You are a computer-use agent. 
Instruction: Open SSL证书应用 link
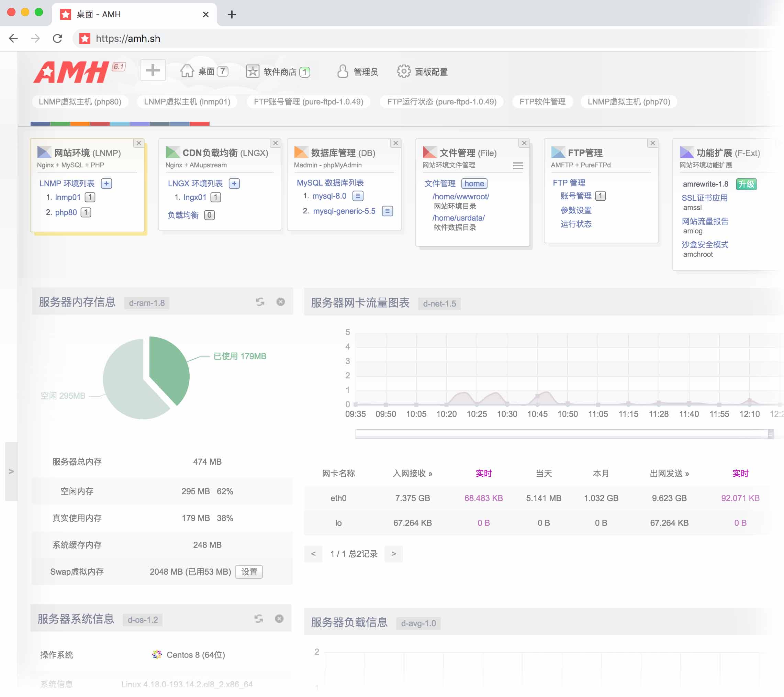[x=704, y=198]
